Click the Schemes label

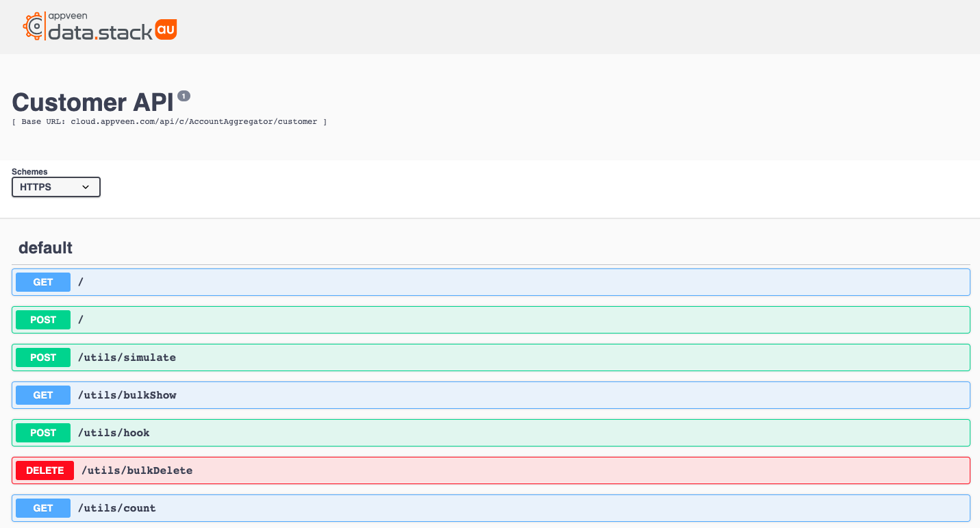click(x=29, y=172)
